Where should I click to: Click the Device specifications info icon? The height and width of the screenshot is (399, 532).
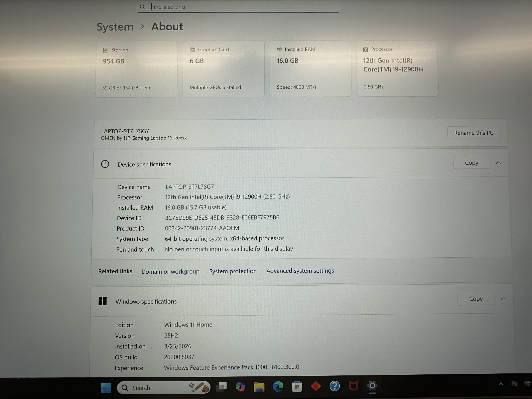(105, 164)
